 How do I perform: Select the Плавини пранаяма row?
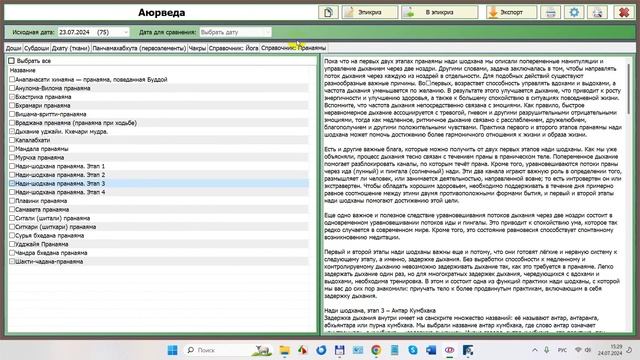point(158,201)
